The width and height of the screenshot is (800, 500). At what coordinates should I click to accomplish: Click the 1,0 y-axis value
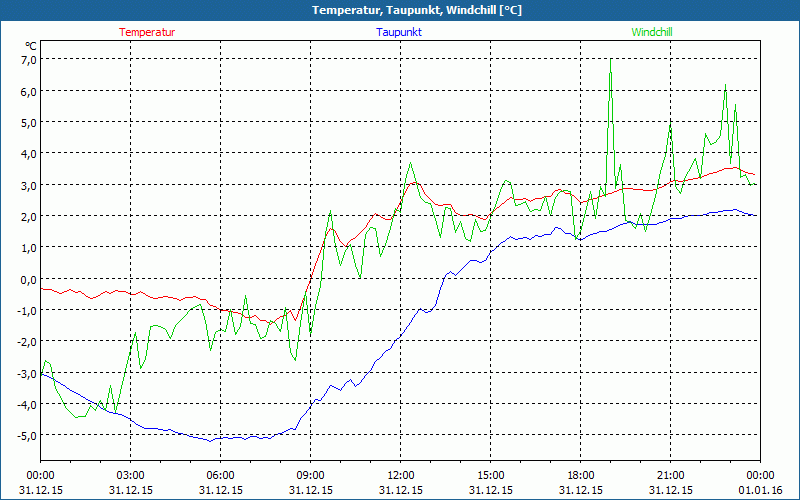click(29, 247)
